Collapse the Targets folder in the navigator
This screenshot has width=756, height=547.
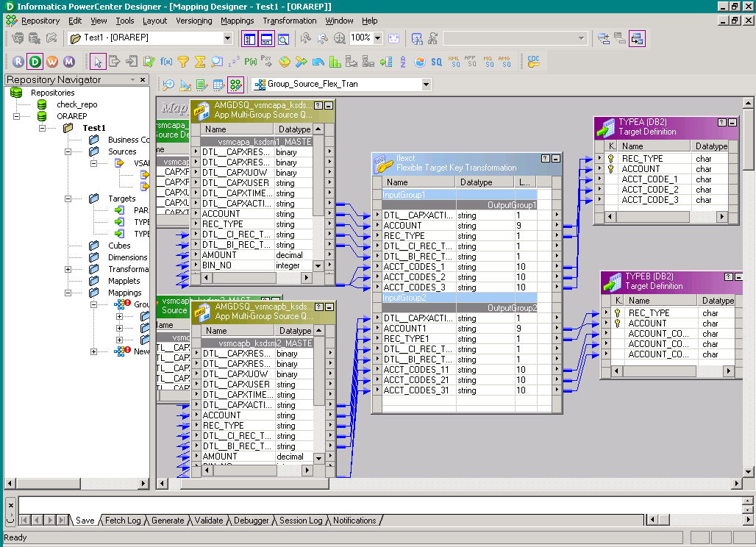68,199
